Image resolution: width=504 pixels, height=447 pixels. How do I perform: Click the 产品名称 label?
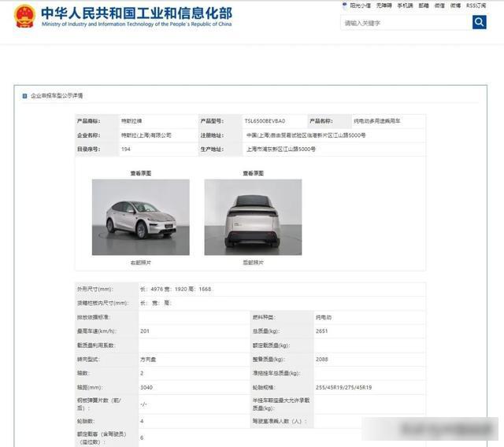(x=321, y=121)
